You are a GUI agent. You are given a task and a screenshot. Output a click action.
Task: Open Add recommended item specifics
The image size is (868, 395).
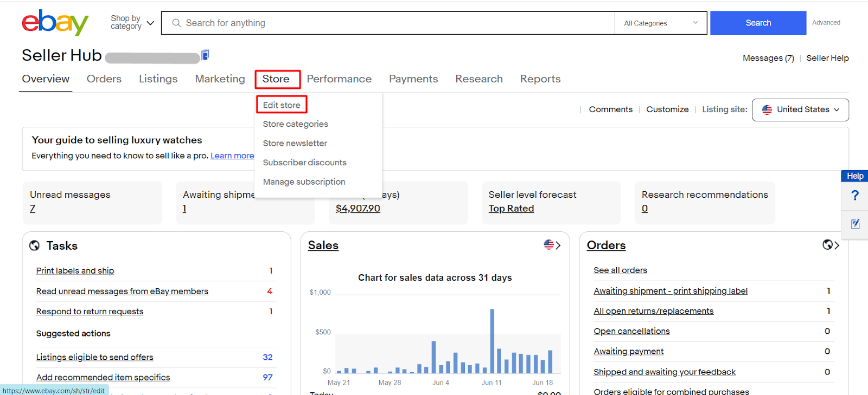(103, 378)
